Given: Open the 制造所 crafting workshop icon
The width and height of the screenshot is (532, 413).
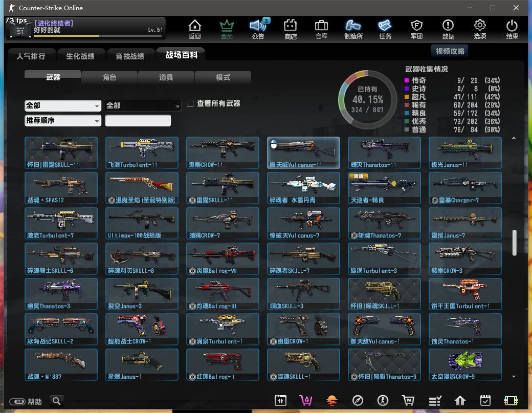Looking at the screenshot, I should tap(353, 29).
